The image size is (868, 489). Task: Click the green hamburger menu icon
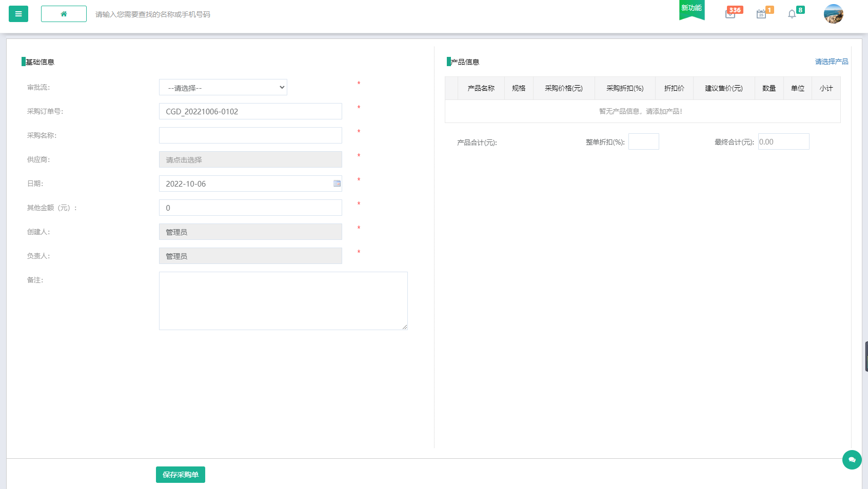point(18,14)
